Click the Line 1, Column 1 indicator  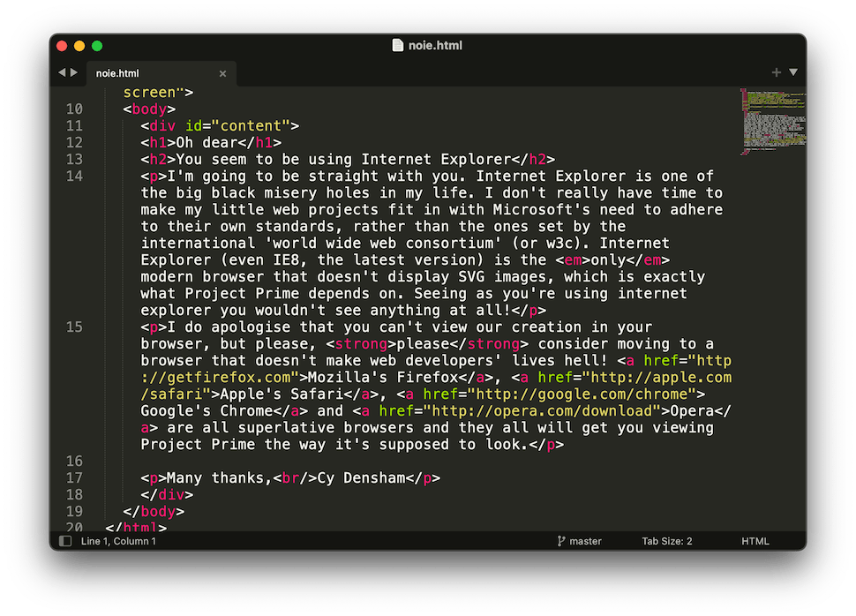118,541
